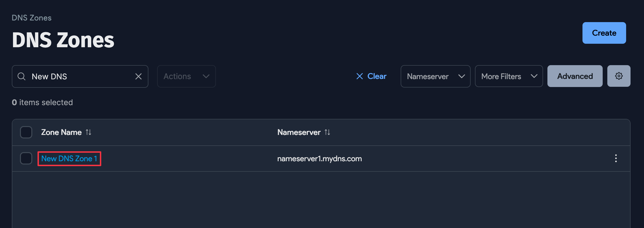
Task: Click the Zone Name column header
Action: click(x=61, y=132)
